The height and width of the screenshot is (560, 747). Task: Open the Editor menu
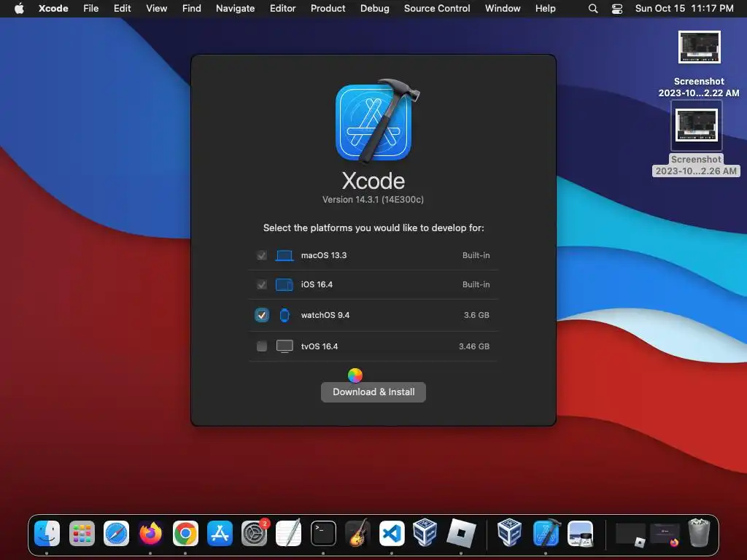click(x=282, y=8)
